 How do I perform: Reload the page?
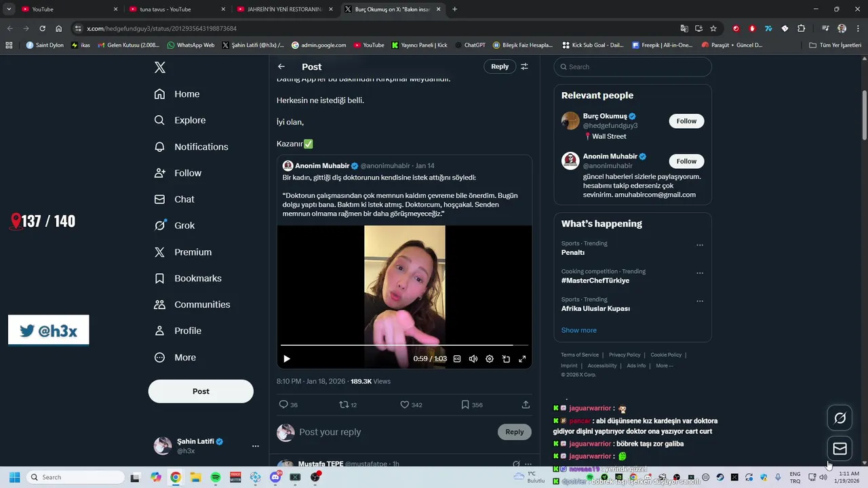[x=42, y=28]
